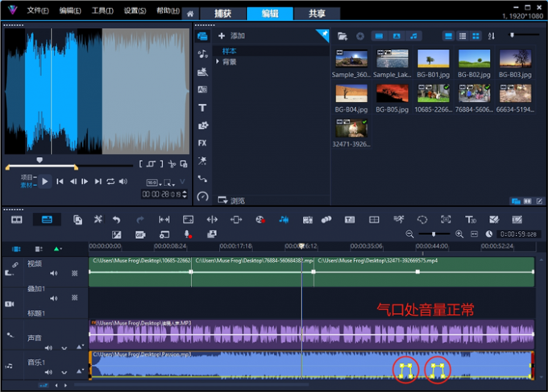Expand the 背景 folder tree
Viewport: 548px width, 392px height.
click(x=218, y=61)
